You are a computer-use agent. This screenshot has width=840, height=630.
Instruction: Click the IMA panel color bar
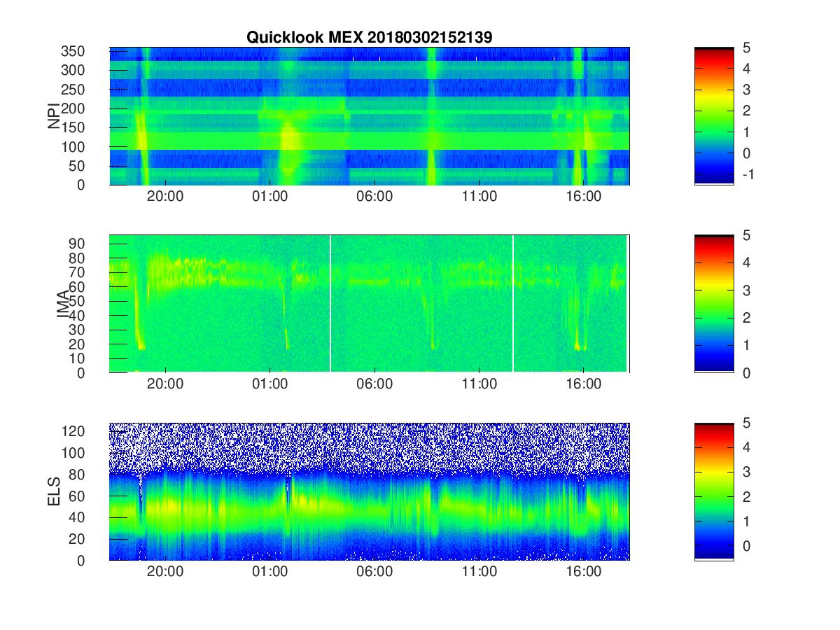pyautogui.click(x=714, y=304)
